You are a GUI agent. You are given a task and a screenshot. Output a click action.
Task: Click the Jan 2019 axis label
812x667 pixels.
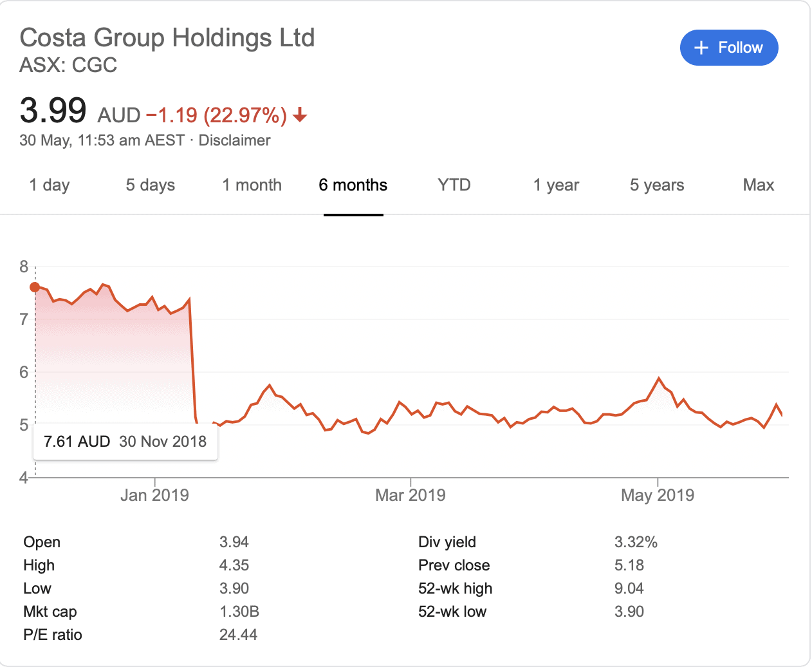pyautogui.click(x=154, y=495)
